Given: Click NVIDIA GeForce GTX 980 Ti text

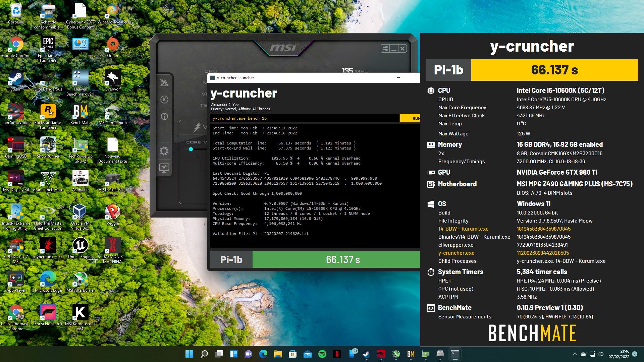Looking at the screenshot, I should (x=557, y=172).
